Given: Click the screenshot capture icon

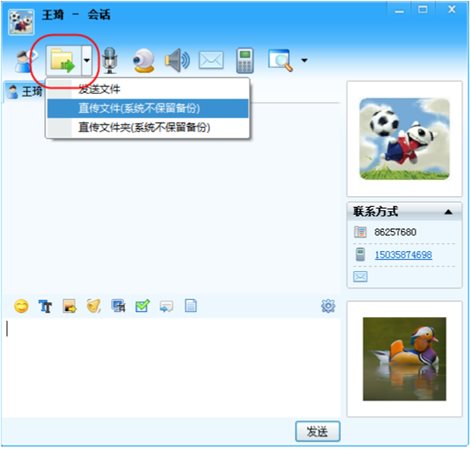Looking at the screenshot, I should (118, 306).
